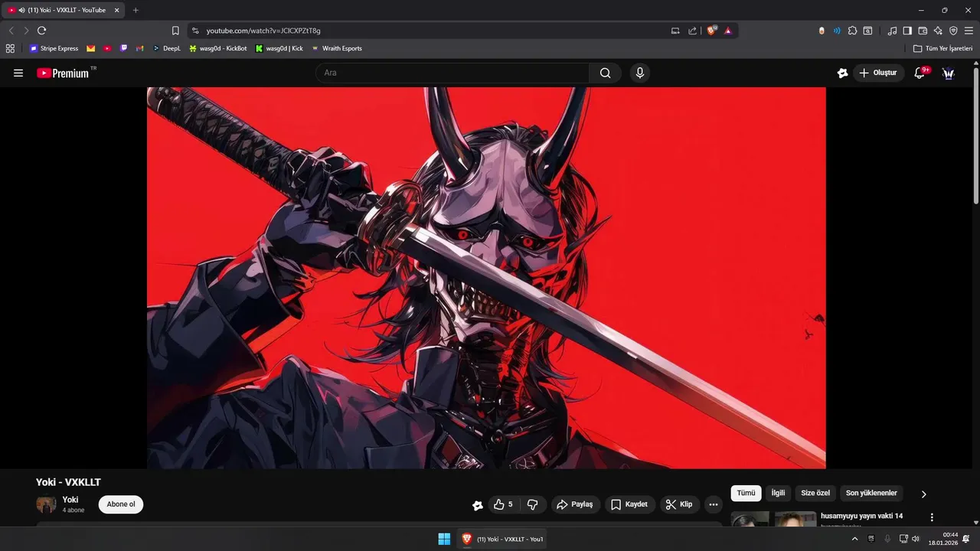Open the Stripe Express bookmark
This screenshot has width=980, height=551.
54,48
